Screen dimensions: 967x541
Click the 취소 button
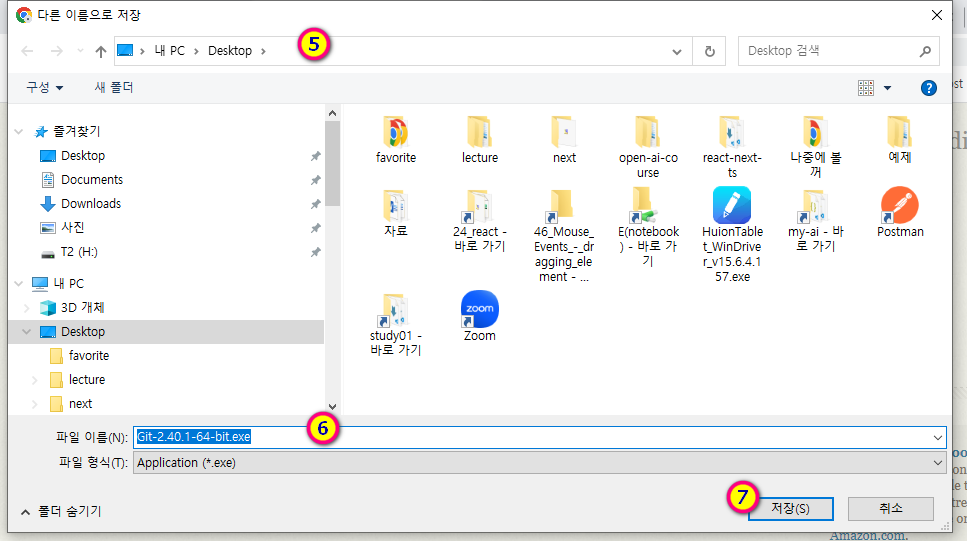point(890,508)
